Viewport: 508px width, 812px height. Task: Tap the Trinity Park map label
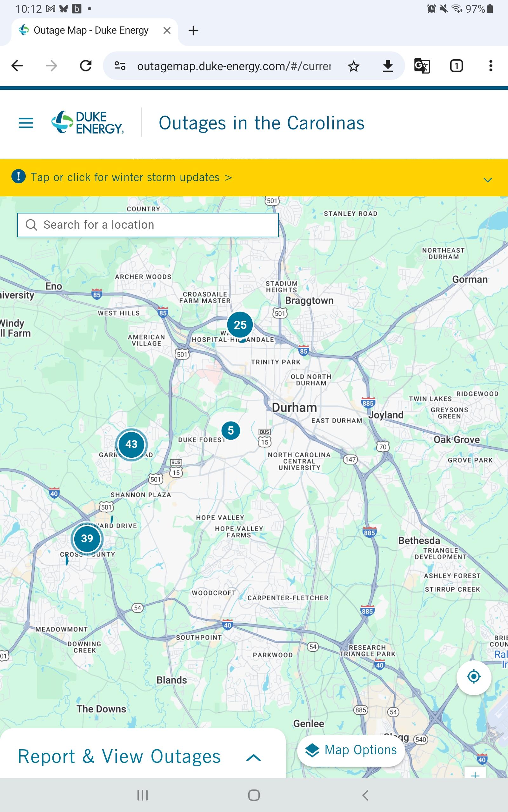pyautogui.click(x=276, y=362)
